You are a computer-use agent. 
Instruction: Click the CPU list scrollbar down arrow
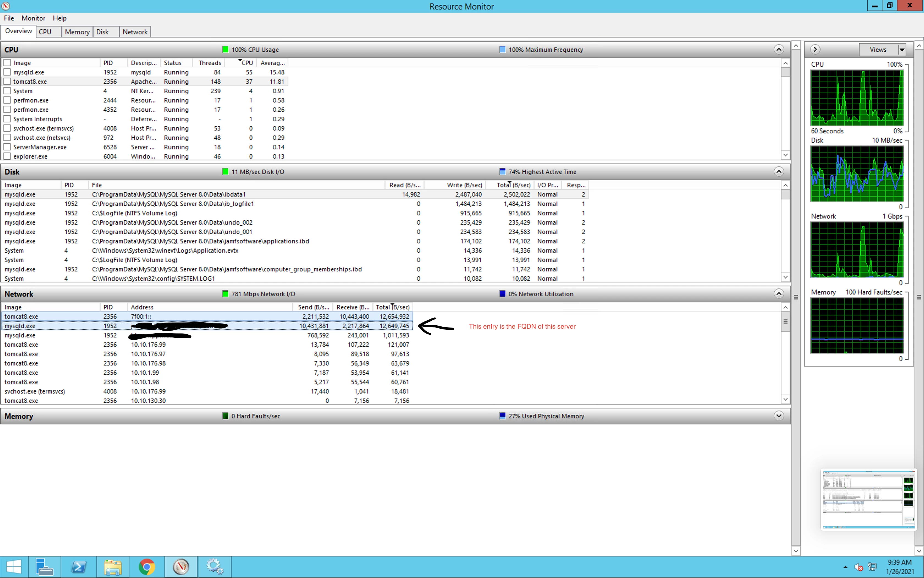[x=785, y=155]
